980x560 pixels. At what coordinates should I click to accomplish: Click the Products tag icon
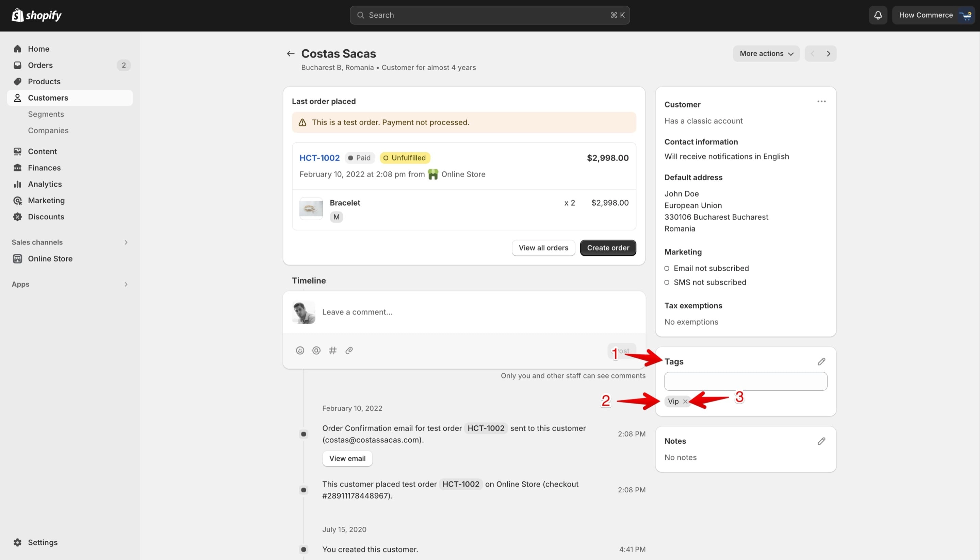(x=17, y=82)
